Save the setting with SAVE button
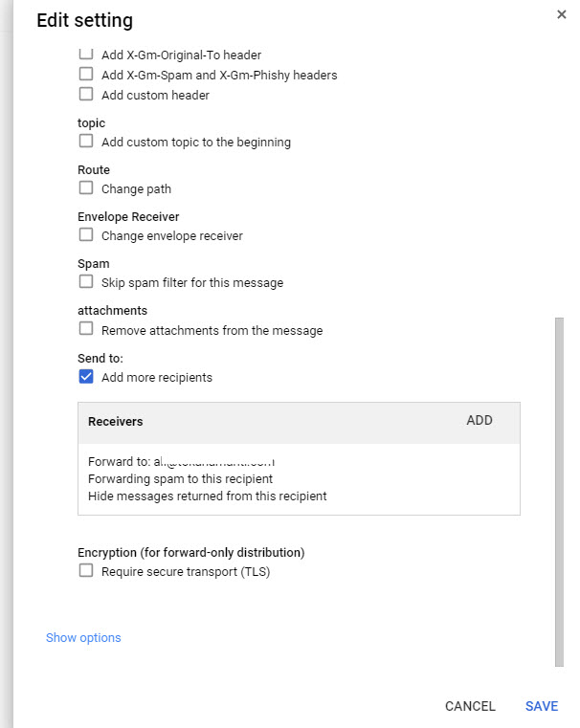580x728 pixels. (542, 706)
